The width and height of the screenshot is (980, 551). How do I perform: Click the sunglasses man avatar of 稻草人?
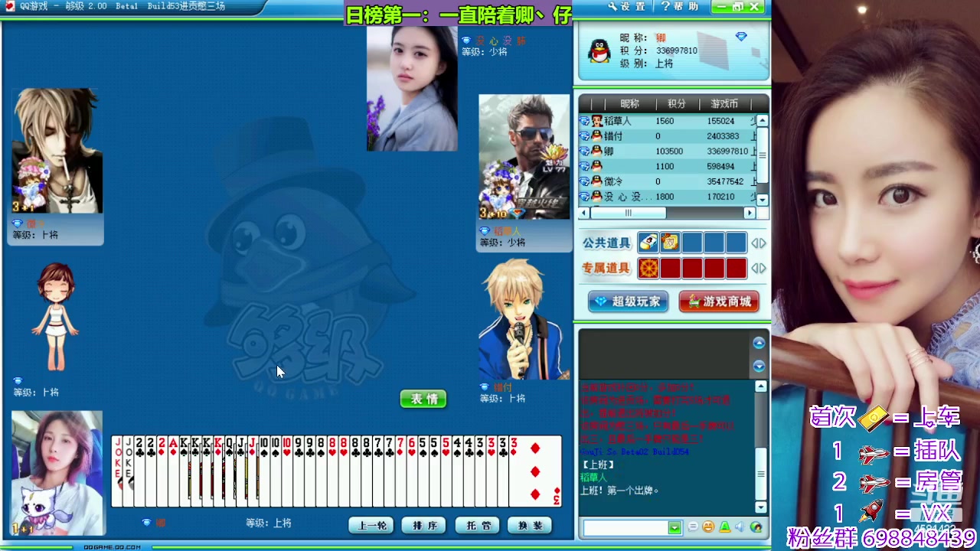coord(524,157)
